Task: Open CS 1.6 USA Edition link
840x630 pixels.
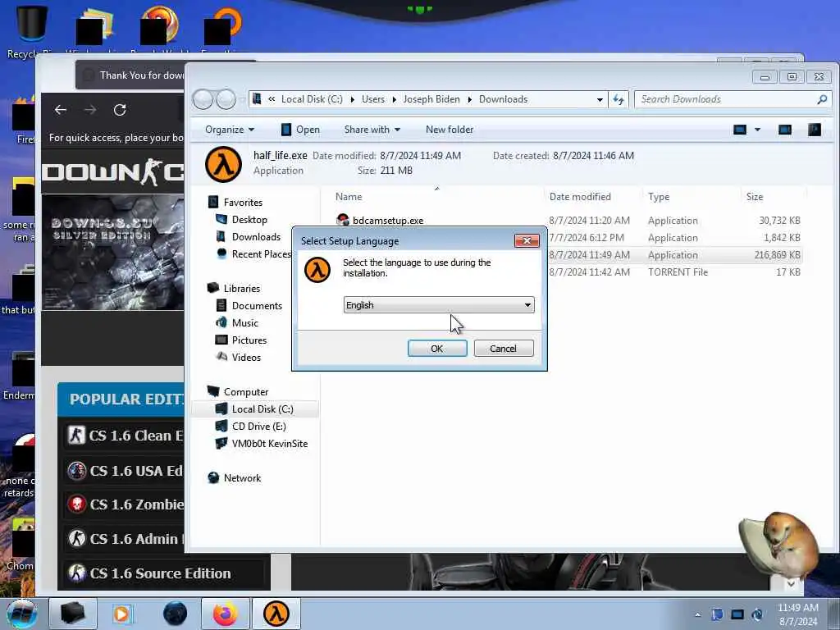Action: tap(126, 470)
